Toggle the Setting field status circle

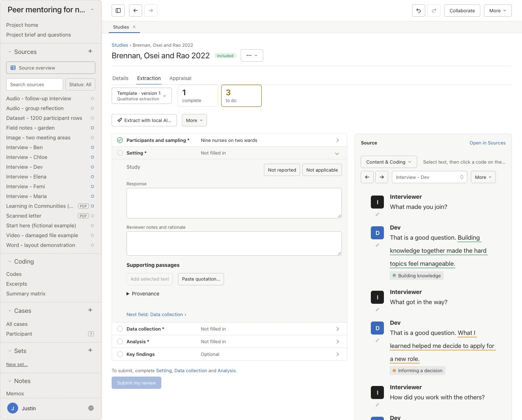coord(120,153)
